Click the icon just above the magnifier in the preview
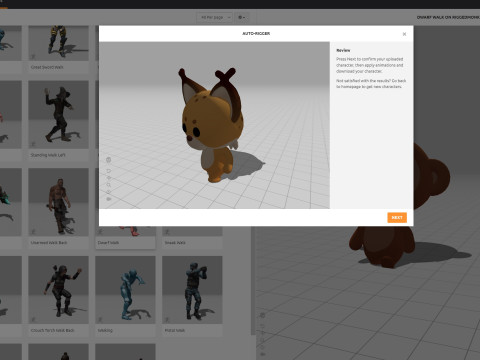 pos(109,178)
